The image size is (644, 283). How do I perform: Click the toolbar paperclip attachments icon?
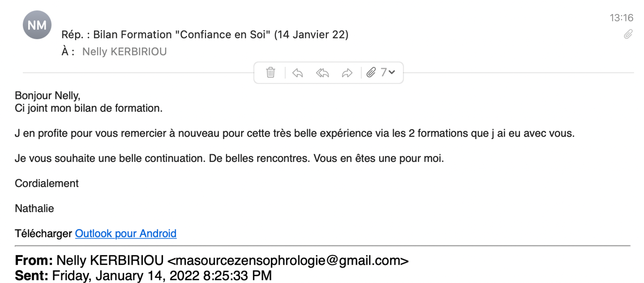(x=371, y=72)
